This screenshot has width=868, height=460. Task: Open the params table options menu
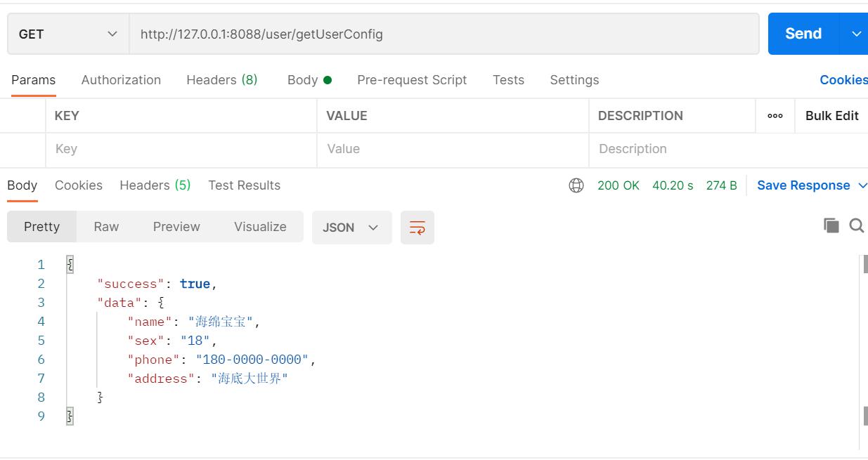775,116
